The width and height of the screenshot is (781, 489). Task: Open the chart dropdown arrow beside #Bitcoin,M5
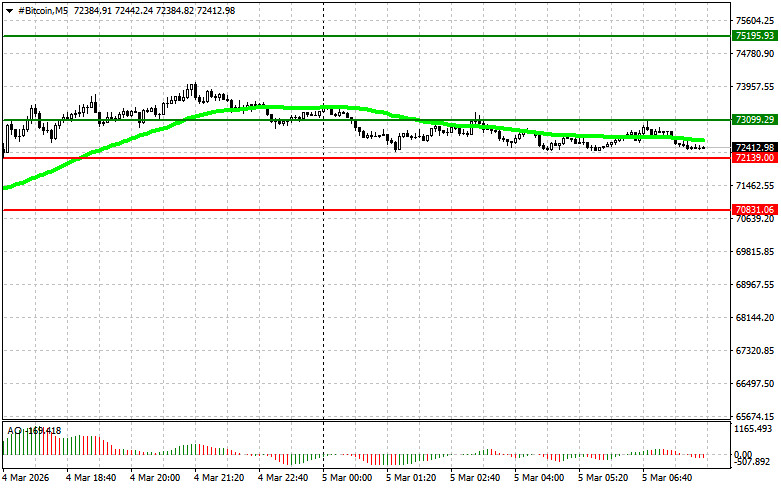[x=9, y=11]
